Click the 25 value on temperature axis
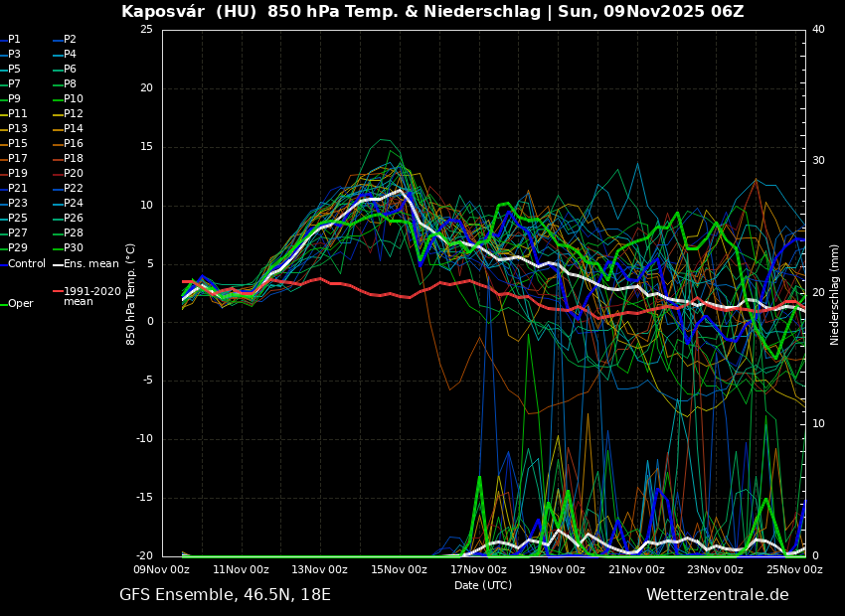Image resolution: width=845 pixels, height=616 pixels. (146, 30)
